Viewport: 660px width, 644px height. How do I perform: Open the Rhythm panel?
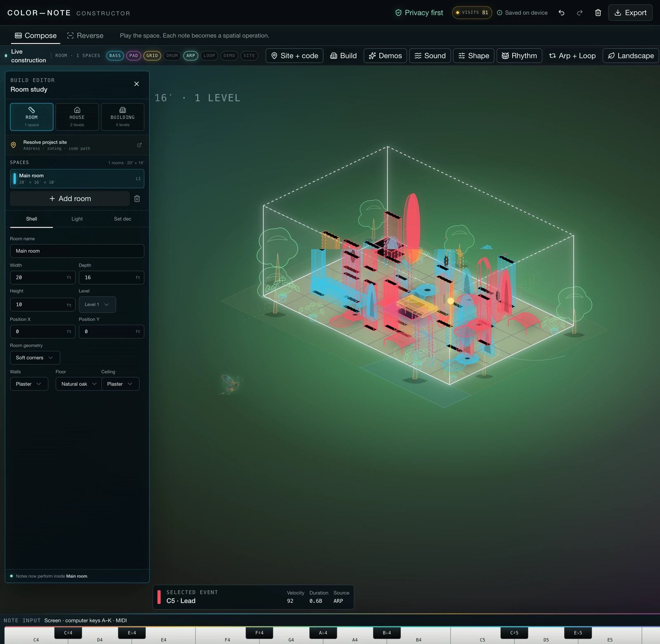tap(519, 56)
